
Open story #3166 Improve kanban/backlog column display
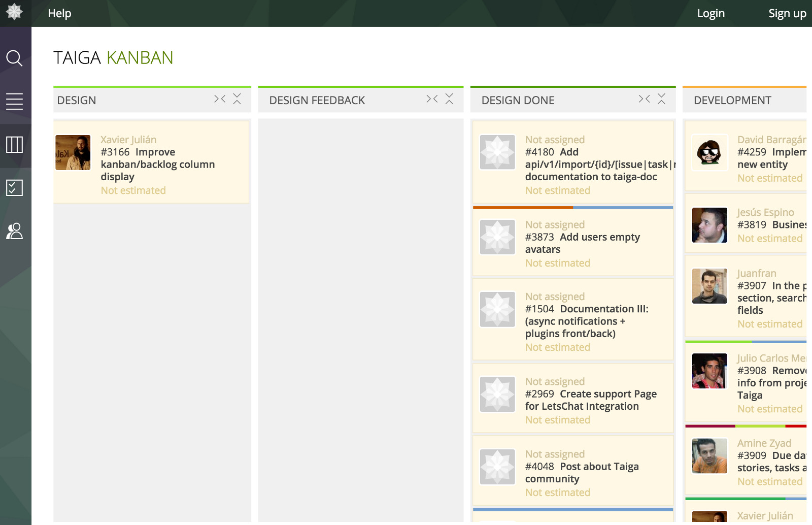click(158, 165)
